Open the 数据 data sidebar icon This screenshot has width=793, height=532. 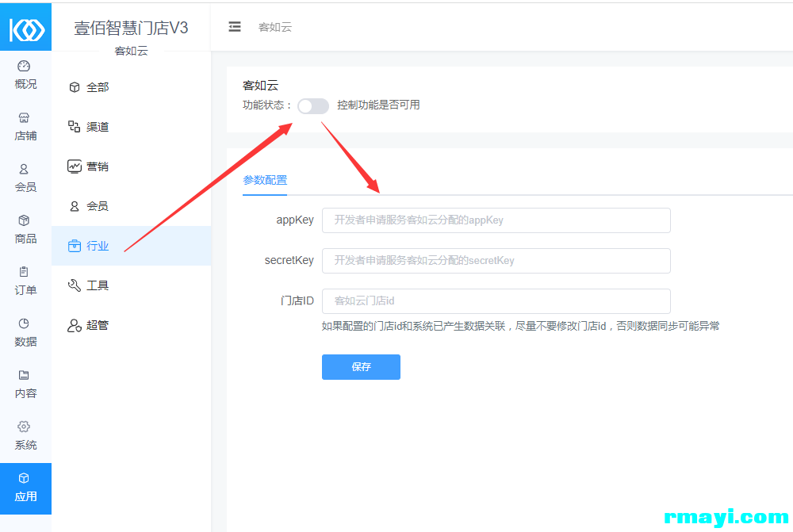25,333
